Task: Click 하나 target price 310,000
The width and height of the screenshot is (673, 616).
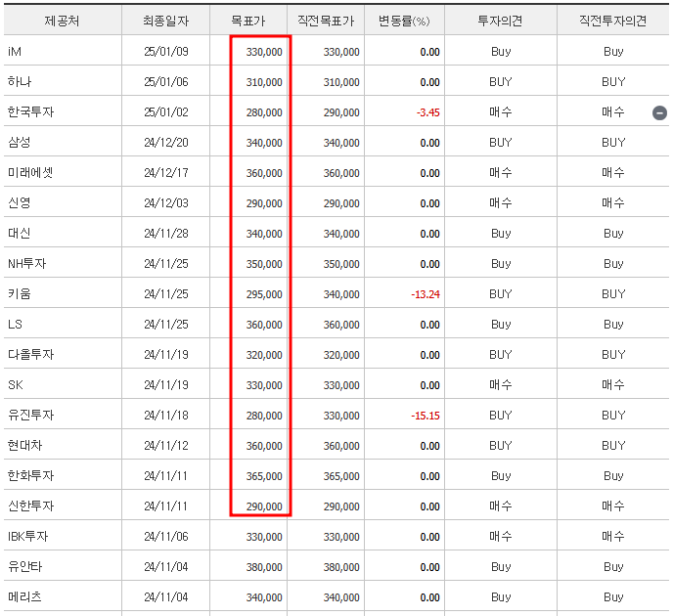Action: 264,82
